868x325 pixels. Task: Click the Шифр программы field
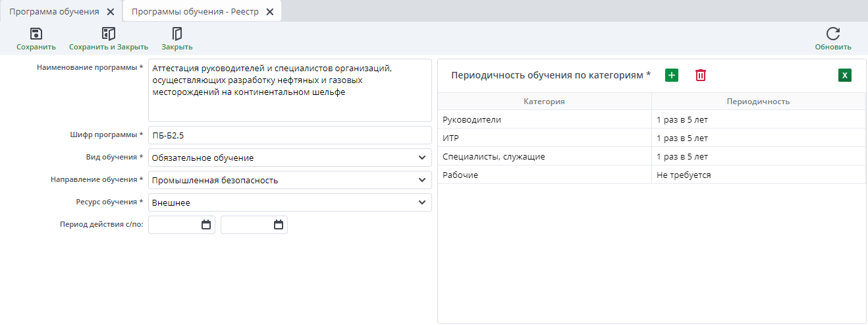290,135
